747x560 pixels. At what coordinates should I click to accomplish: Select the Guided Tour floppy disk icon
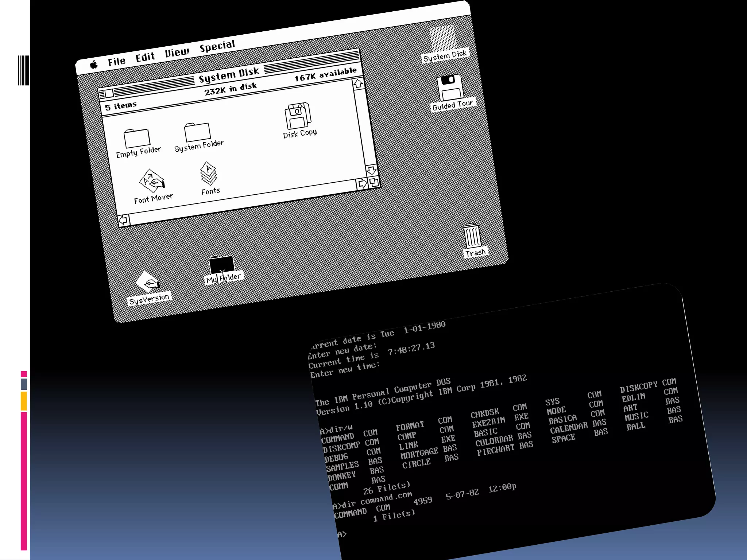point(450,88)
